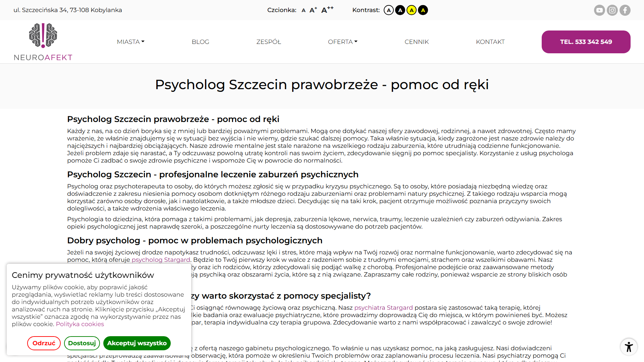Expand the OFERTA dropdown menu
The height and width of the screenshot is (362, 644).
tap(342, 42)
